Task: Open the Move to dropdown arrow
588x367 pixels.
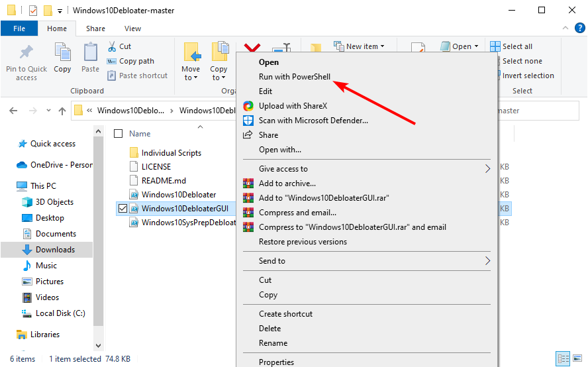Action: (196, 78)
